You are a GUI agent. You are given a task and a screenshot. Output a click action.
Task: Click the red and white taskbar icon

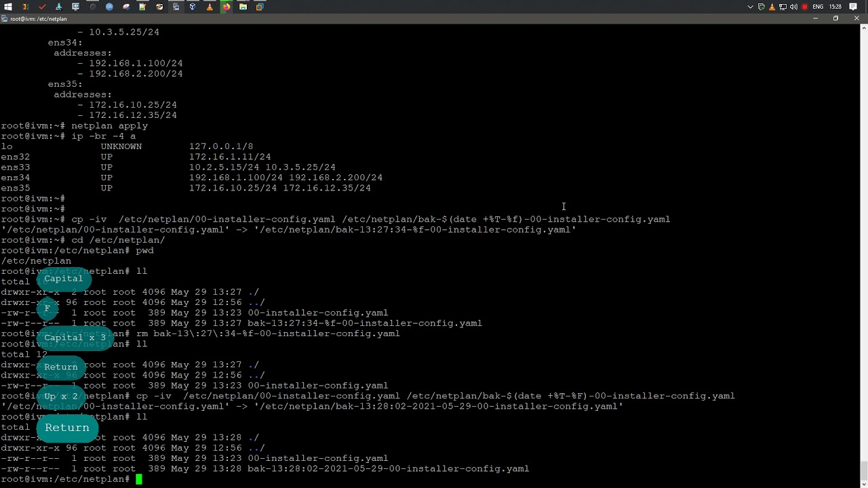pyautogui.click(x=125, y=7)
